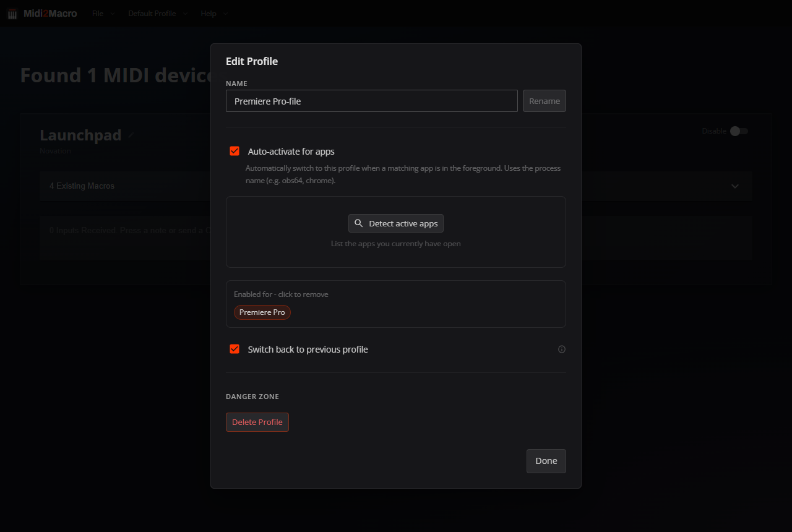Click the Midi2Macro piano logo icon
The width and height of the screenshot is (792, 532).
click(x=12, y=14)
